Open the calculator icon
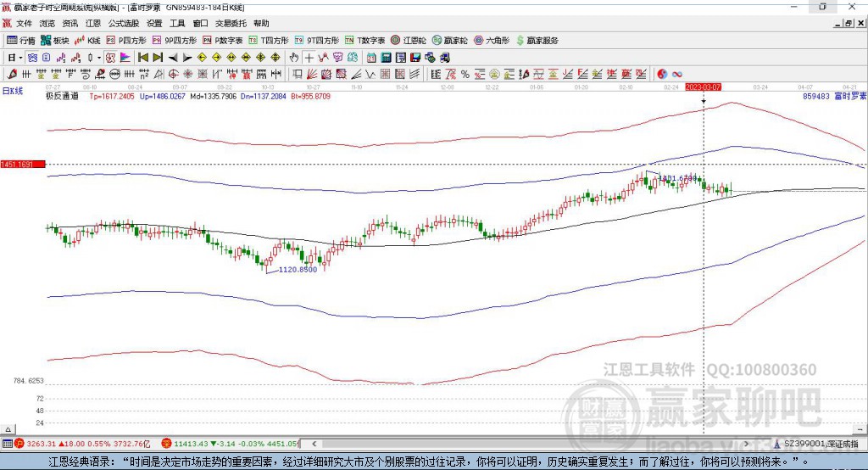 pyautogui.click(x=387, y=58)
